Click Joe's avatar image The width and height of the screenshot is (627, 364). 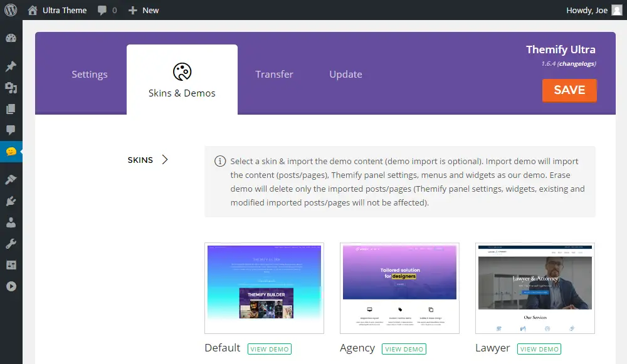point(616,10)
